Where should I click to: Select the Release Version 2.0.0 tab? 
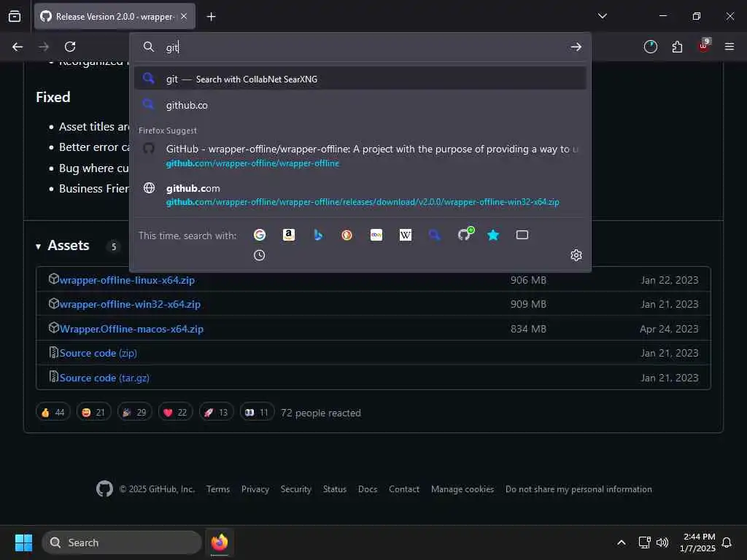tap(115, 16)
